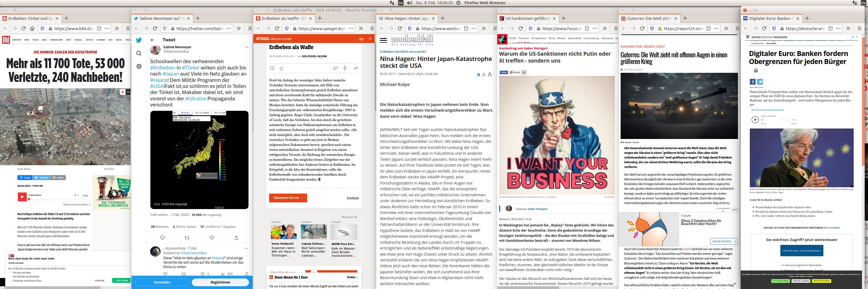Play the DWN 'Jetzt anhören' audio
The height and width of the screenshot is (289, 868).
[x=755, y=119]
